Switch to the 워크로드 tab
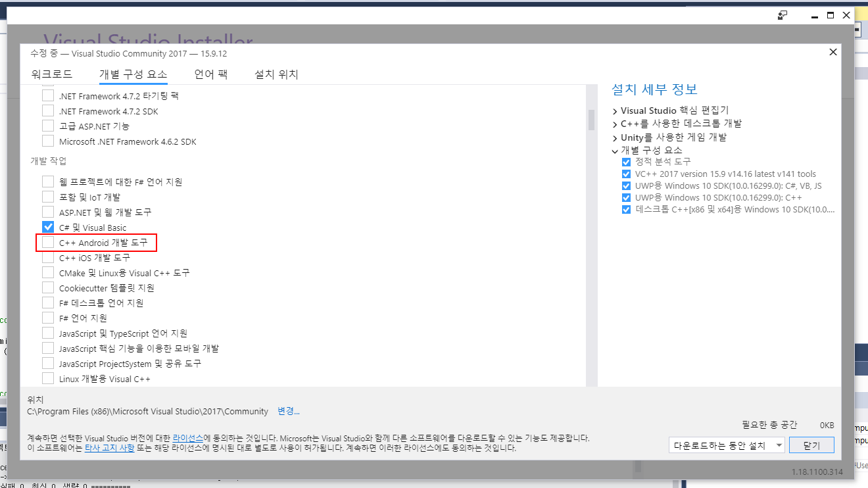868x488 pixels. tap(52, 74)
